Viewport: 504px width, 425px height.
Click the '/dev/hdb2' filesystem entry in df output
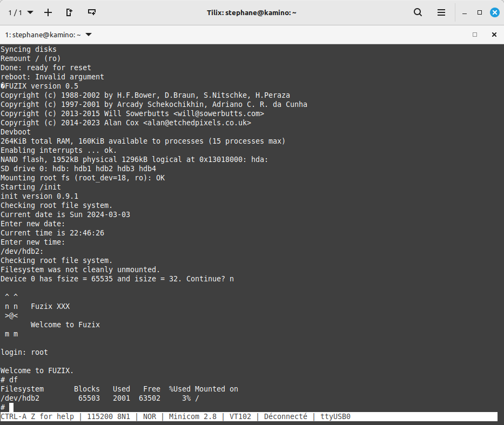coord(20,399)
